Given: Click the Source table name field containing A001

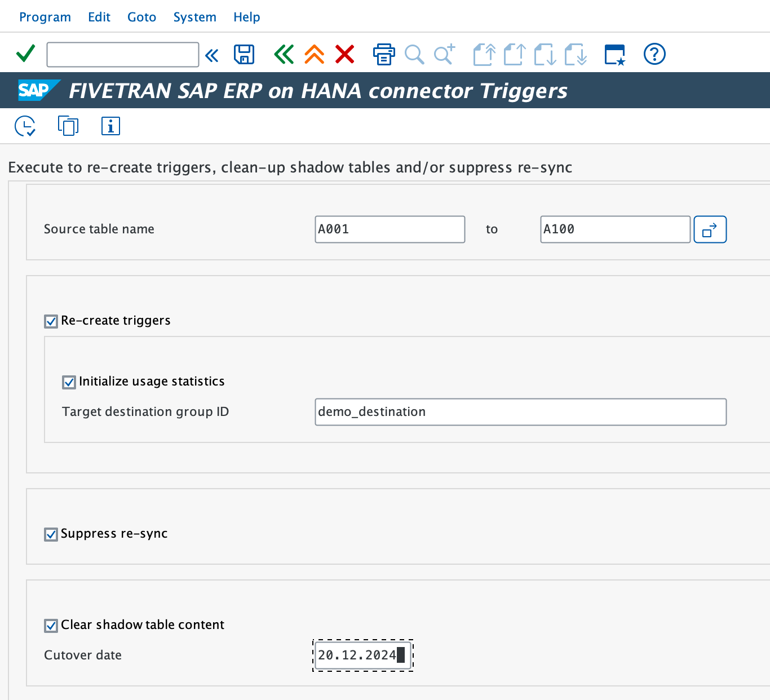Looking at the screenshot, I should click(390, 229).
